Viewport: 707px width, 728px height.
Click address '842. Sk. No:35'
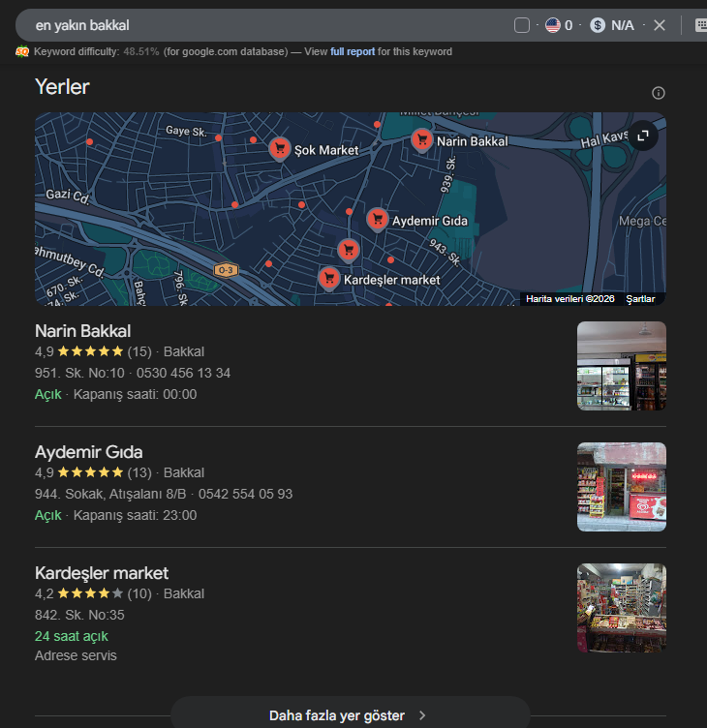point(79,615)
